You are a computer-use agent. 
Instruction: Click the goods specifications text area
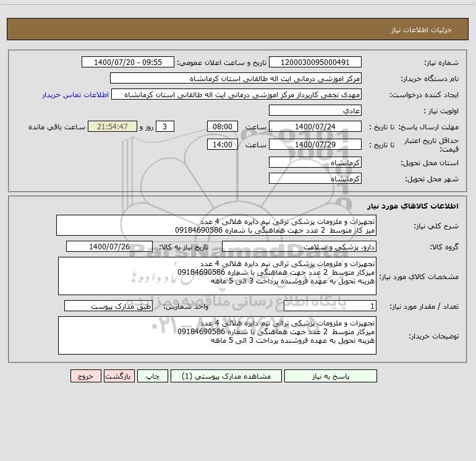[217, 276]
